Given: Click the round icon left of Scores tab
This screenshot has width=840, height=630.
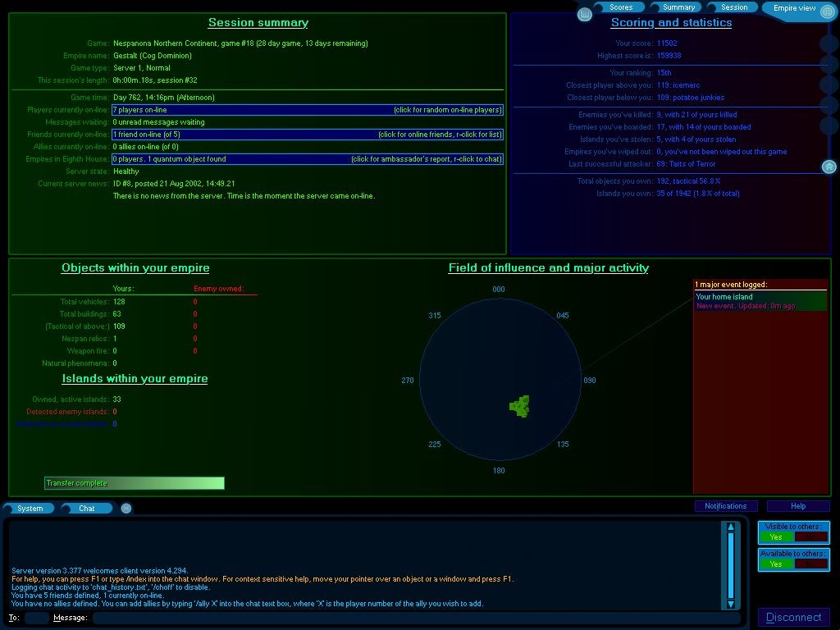Looking at the screenshot, I should pyautogui.click(x=585, y=15).
